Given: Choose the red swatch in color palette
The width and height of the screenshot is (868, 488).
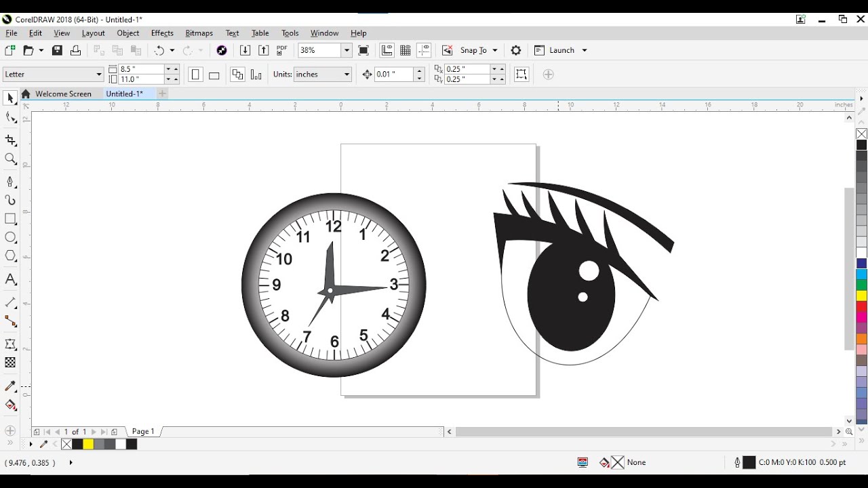Looking at the screenshot, I should click(861, 307).
